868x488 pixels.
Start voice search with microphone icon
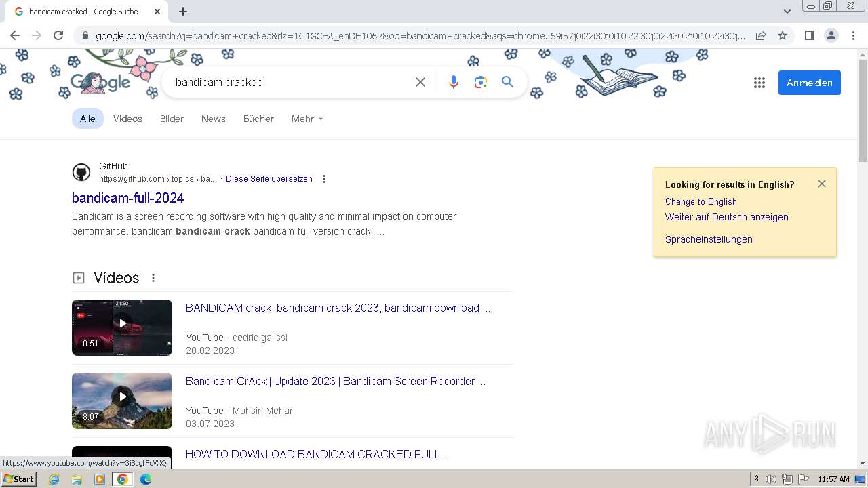click(x=454, y=82)
